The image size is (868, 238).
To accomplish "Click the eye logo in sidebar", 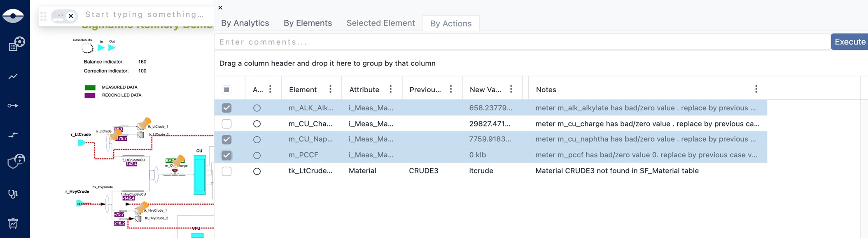I will coord(13,16).
